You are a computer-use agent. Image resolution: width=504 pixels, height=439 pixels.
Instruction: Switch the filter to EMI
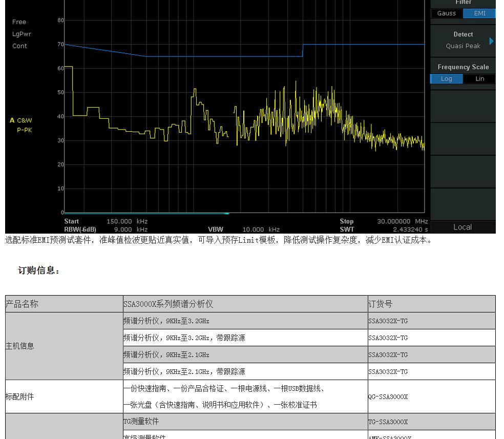coord(479,13)
